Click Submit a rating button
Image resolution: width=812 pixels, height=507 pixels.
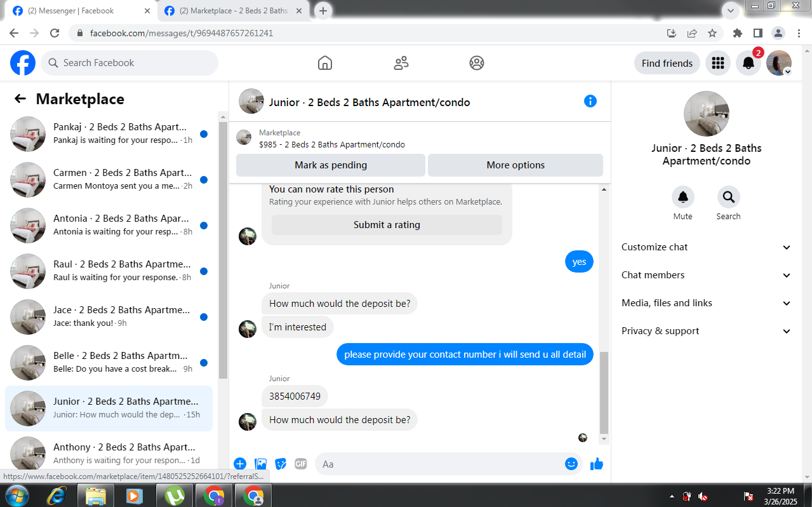[x=387, y=225]
